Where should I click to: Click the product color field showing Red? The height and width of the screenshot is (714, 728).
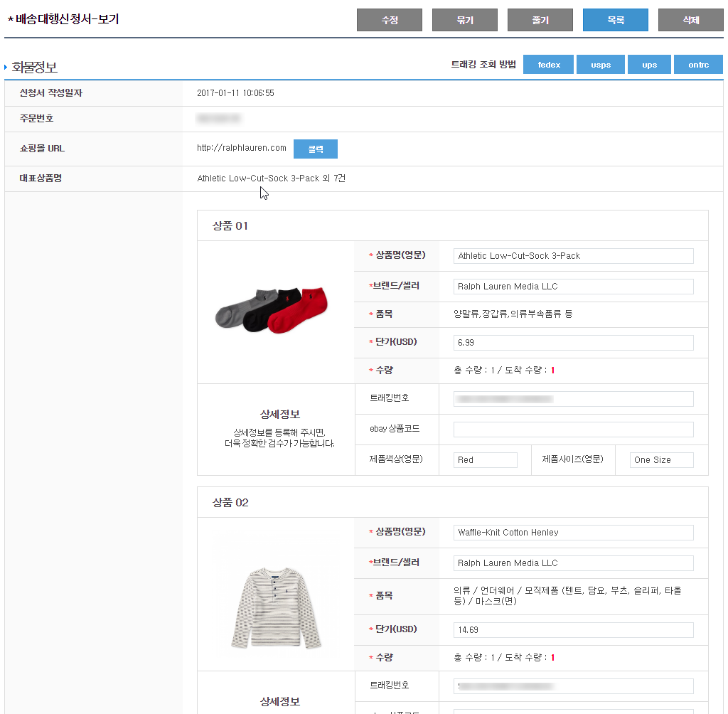point(486,460)
